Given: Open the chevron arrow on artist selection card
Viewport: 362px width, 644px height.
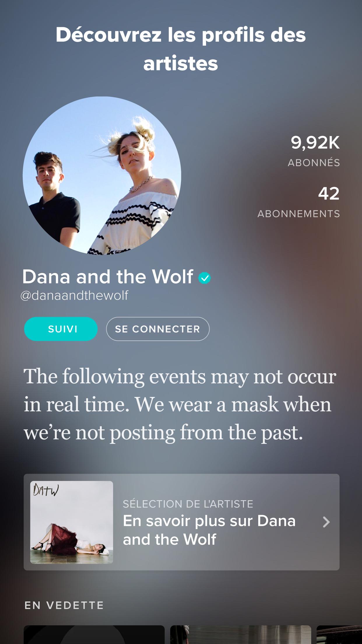Looking at the screenshot, I should pyautogui.click(x=326, y=522).
